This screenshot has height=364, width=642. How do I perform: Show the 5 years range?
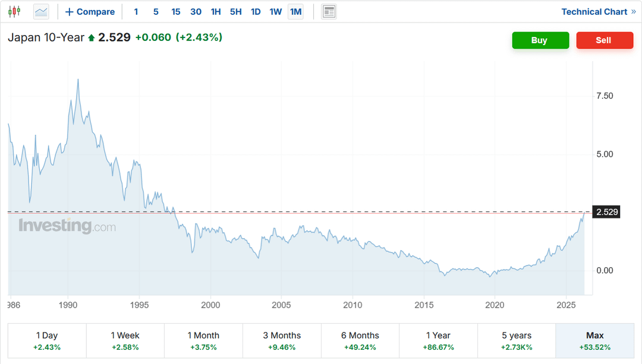[516, 341]
